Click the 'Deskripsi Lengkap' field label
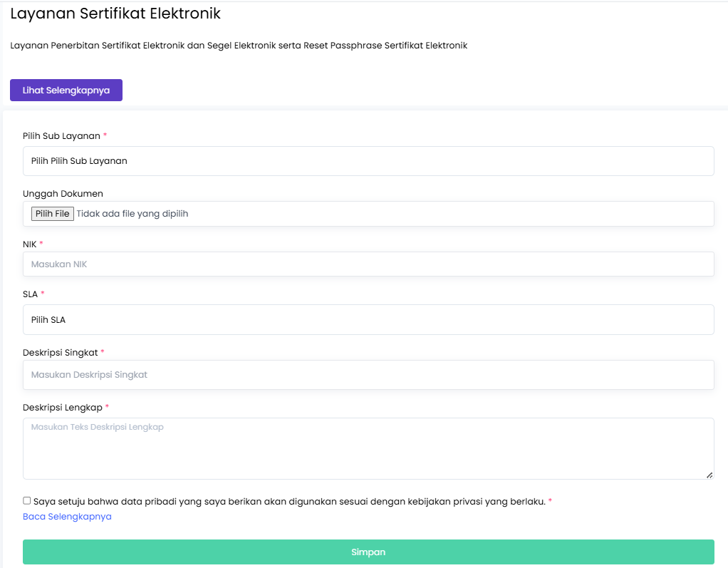Screen dimensions: 728x568 [x=63, y=407]
